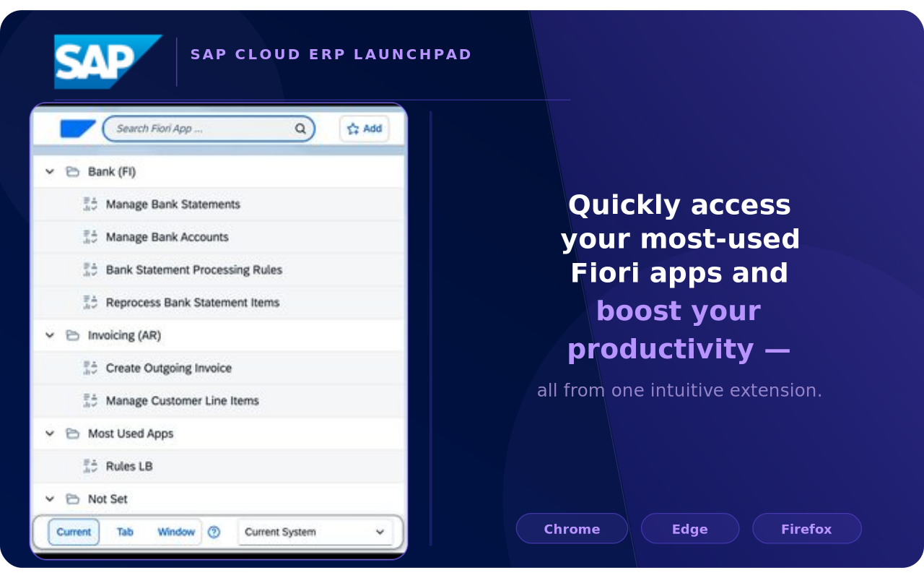Collapse the Invoicing (AR) group

[x=50, y=335]
